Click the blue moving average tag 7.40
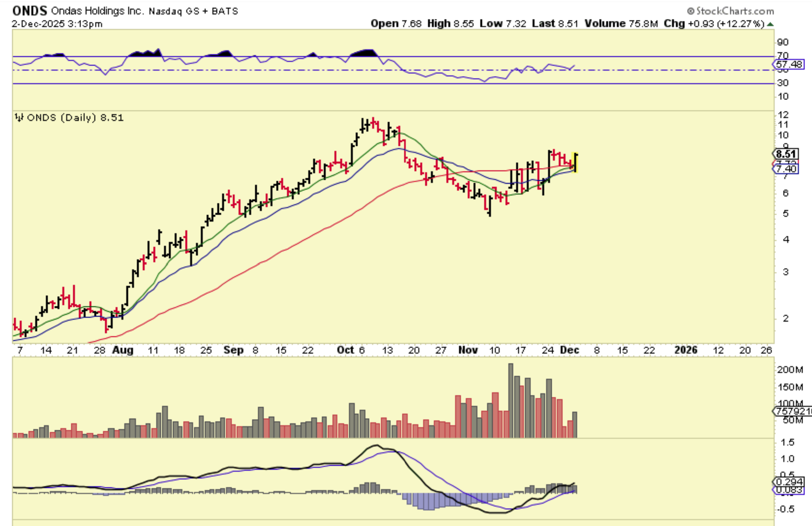Viewport: 812px width, 526px height. (786, 169)
